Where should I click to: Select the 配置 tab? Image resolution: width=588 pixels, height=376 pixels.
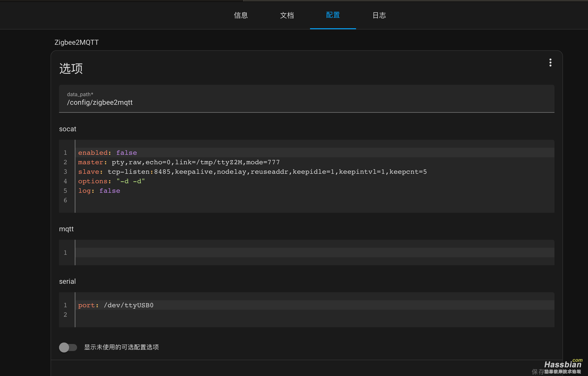pyautogui.click(x=333, y=15)
